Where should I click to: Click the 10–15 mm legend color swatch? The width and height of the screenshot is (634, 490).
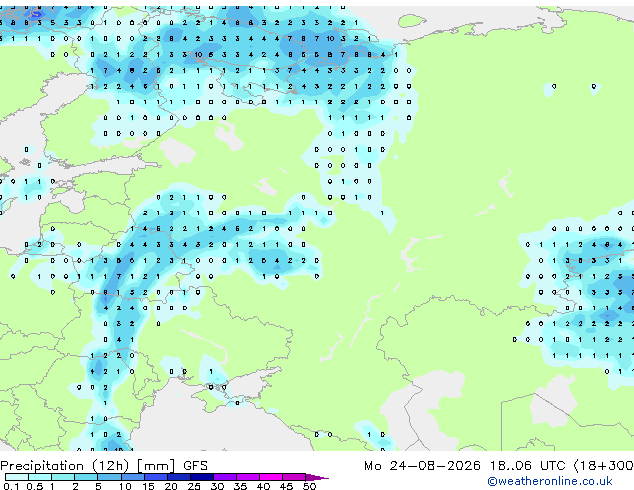(x=133, y=477)
